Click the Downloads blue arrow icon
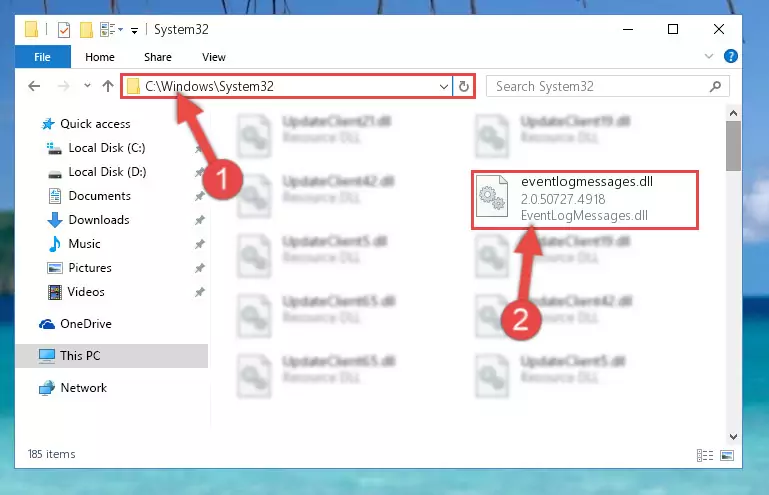 [55, 220]
